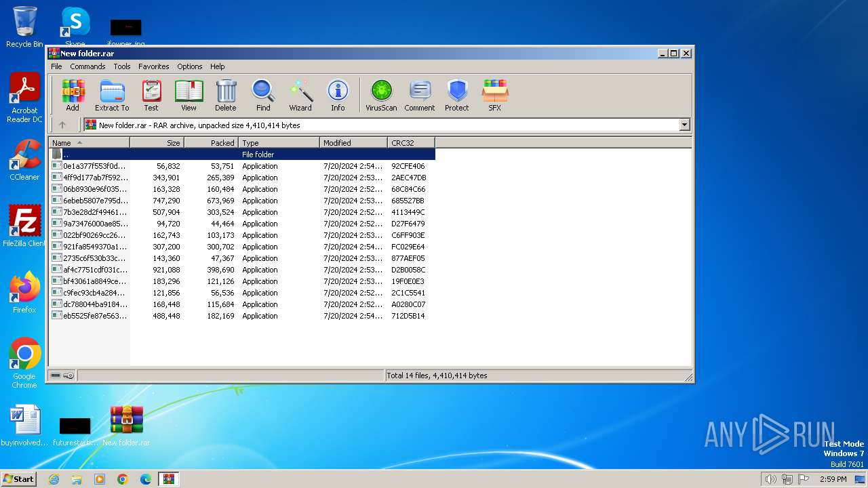
Task: Click the key password icon in status bar
Action: pos(68,375)
